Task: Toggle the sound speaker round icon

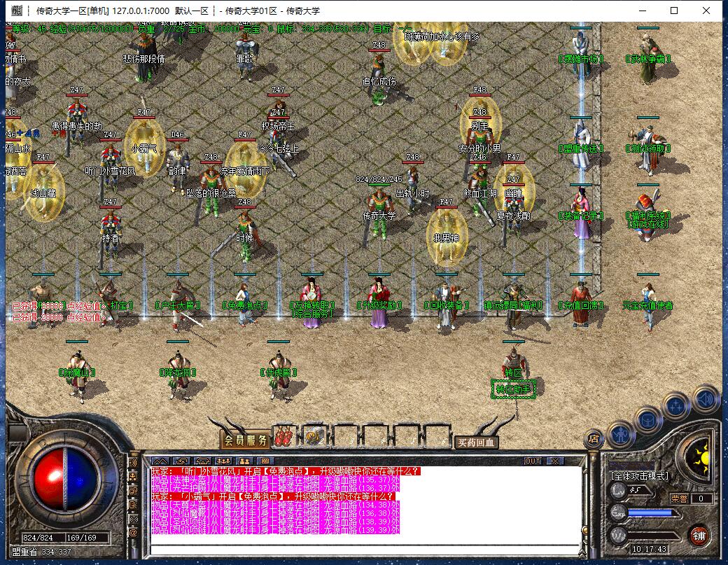Action: [x=706, y=399]
